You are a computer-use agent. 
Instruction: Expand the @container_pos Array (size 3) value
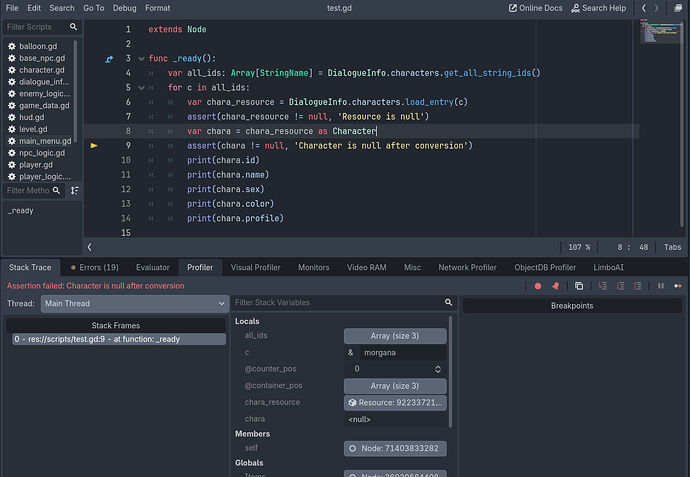[x=395, y=386]
